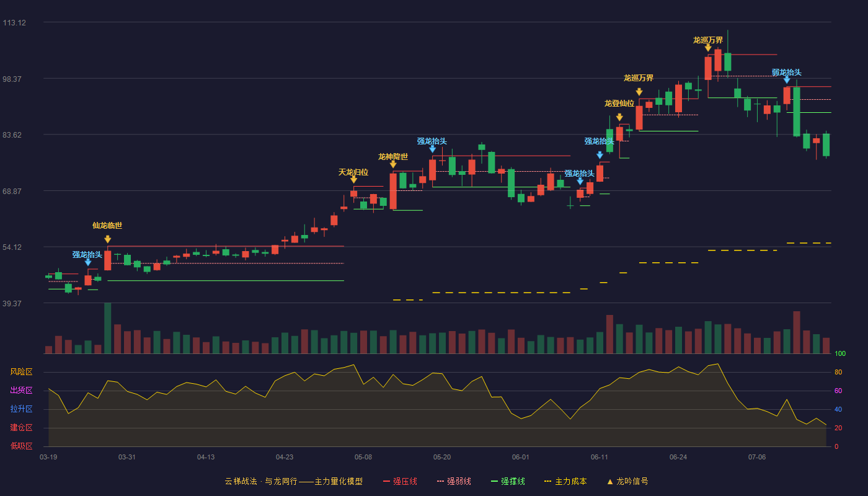Image resolution: width=868 pixels, height=496 pixels.
Task: Click the yellow arrow below 天龙归位
Action: point(353,179)
